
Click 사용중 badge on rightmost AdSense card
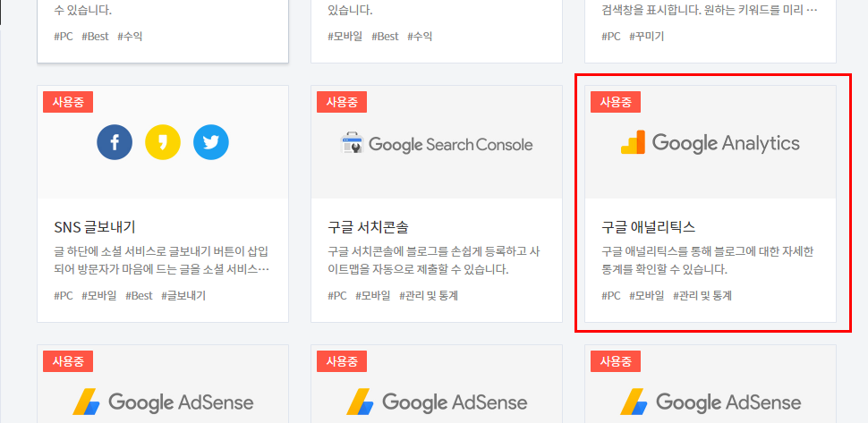tap(616, 361)
